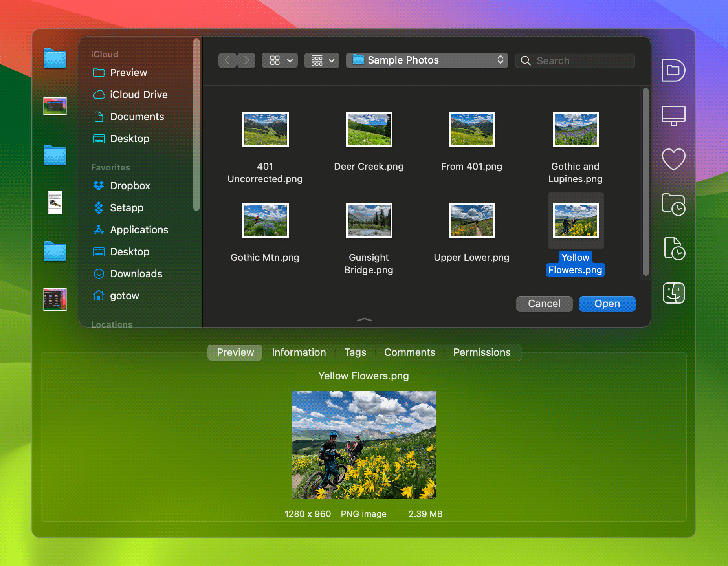728x566 pixels.
Task: Click the forward navigation arrow
Action: tap(246, 60)
